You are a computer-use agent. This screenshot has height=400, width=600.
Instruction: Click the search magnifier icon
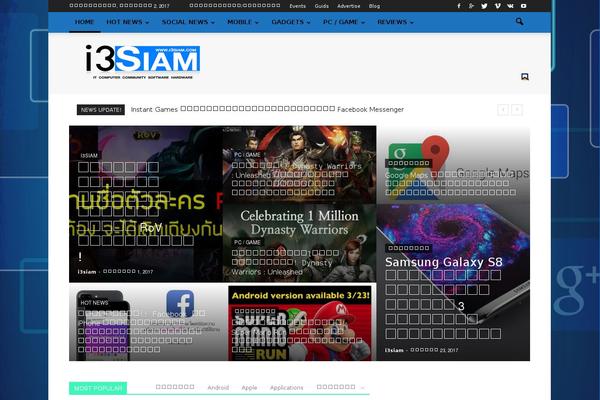(519, 21)
